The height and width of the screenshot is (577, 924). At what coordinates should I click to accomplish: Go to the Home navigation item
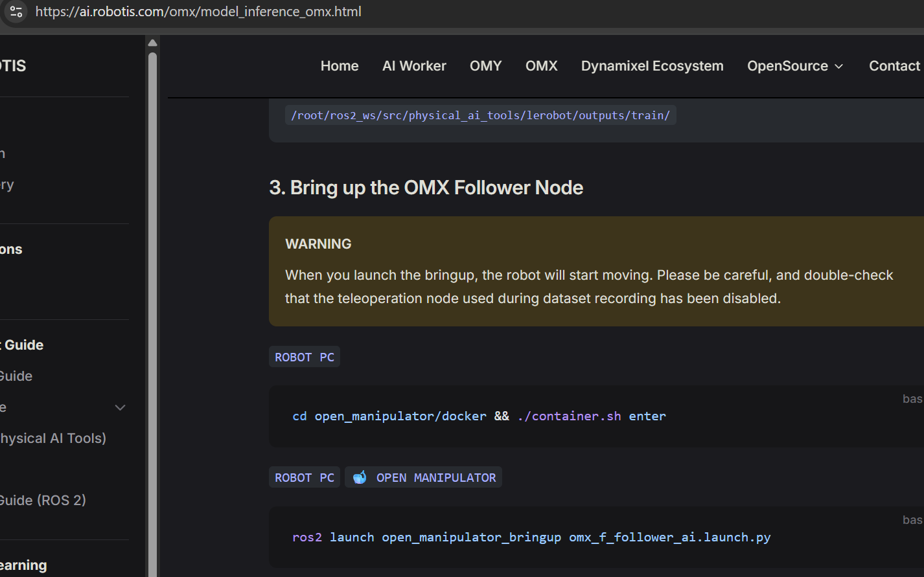click(x=339, y=66)
